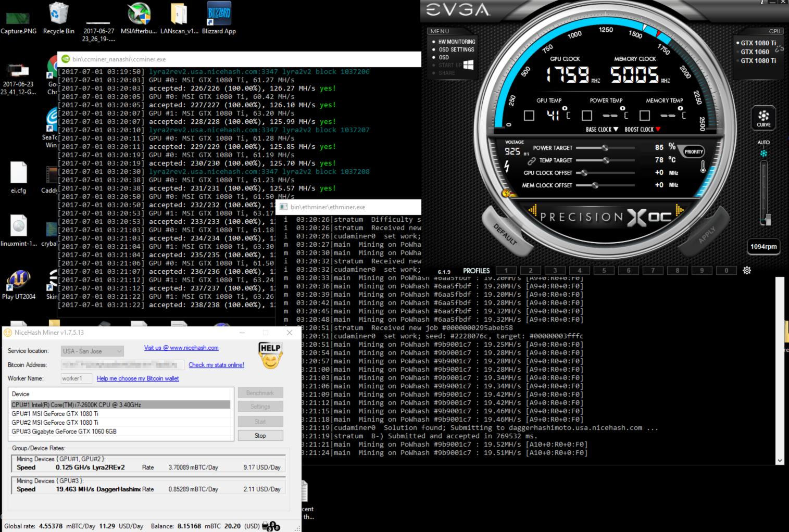Click the yellow KBoost lightning badge icon
The height and width of the screenshot is (532, 789).
click(505, 194)
